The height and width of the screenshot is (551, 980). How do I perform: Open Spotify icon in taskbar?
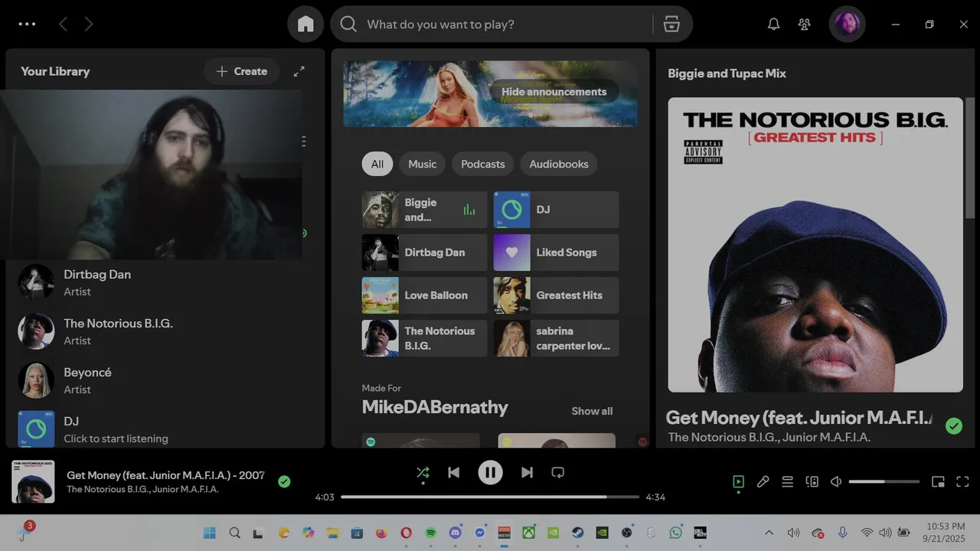[430, 533]
